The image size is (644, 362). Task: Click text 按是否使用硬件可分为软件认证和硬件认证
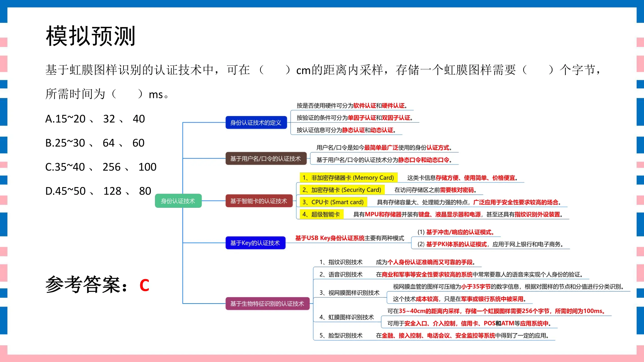click(352, 105)
